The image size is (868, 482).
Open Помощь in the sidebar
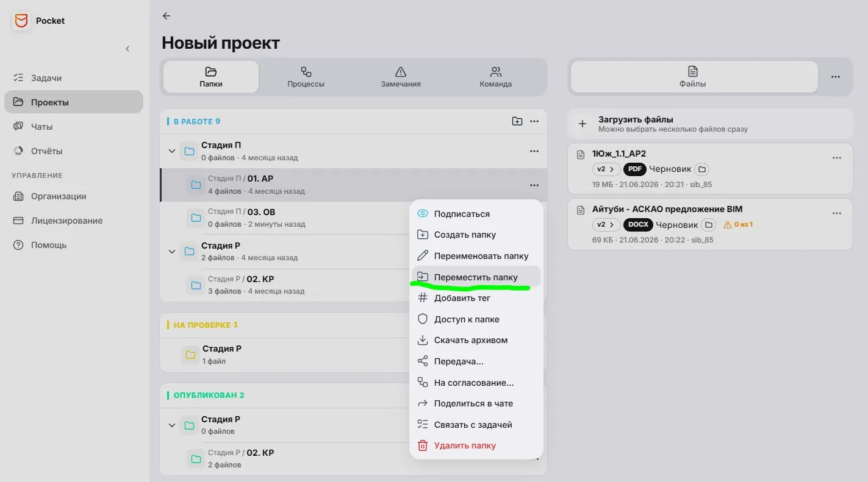74,245
